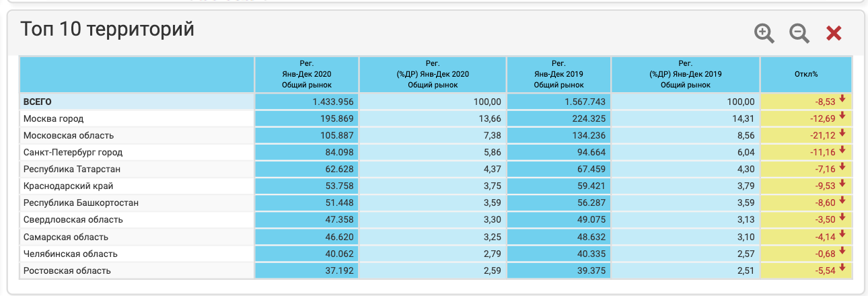868x296 pixels.
Task: Select the Откл% column header
Action: pyautogui.click(x=805, y=75)
